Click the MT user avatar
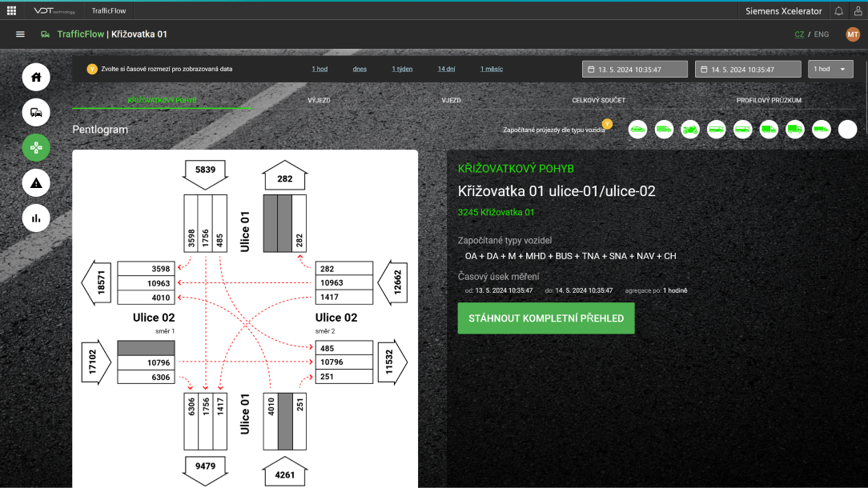The width and height of the screenshot is (868, 488). click(853, 34)
